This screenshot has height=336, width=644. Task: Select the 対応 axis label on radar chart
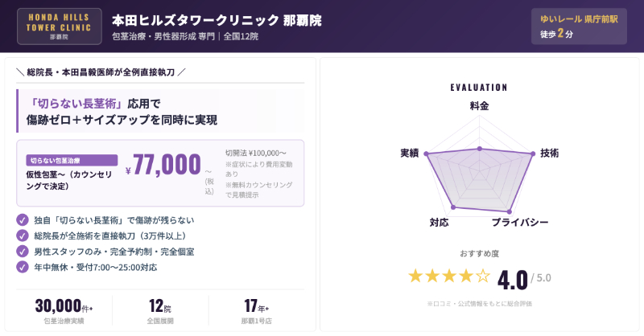click(x=439, y=222)
